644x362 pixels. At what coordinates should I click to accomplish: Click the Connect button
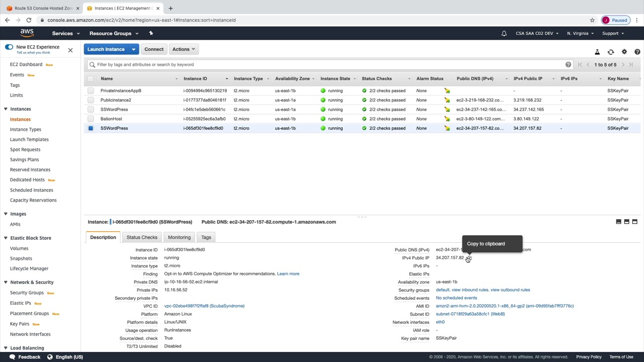click(x=154, y=49)
